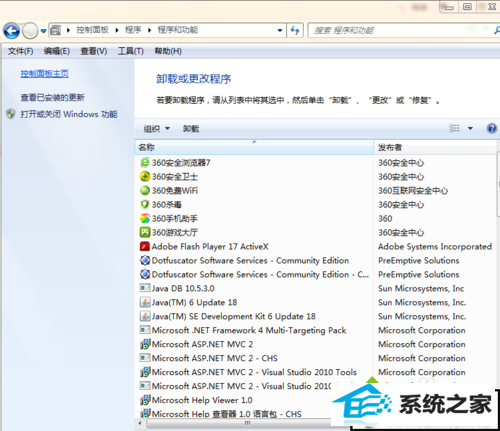Open the 工具(T) menu

point(131,51)
